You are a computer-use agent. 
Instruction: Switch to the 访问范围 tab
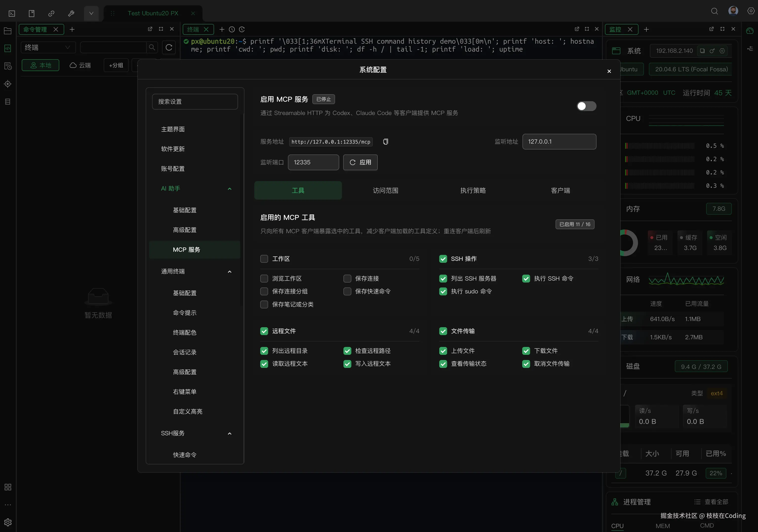tap(385, 190)
